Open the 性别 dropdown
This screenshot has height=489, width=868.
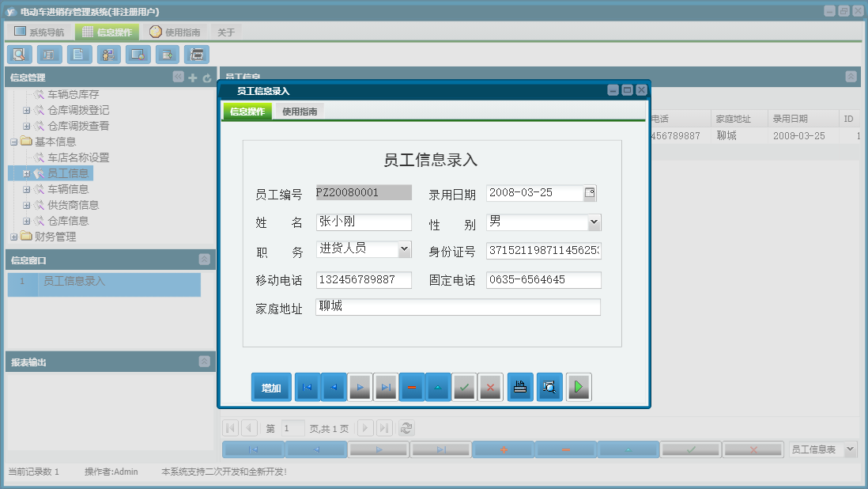pos(594,222)
